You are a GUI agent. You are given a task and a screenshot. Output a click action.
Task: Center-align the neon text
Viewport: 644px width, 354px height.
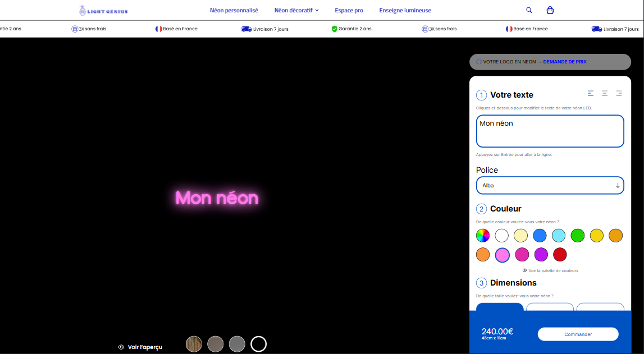coord(605,94)
